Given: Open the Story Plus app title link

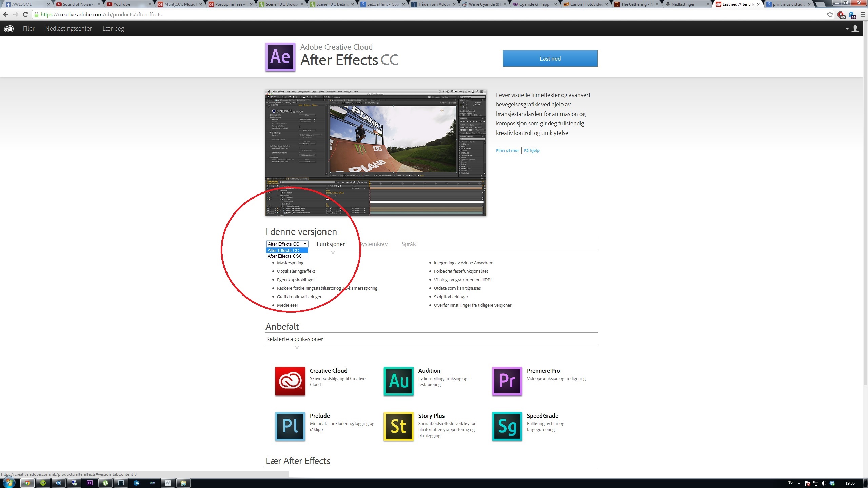Looking at the screenshot, I should (x=431, y=416).
